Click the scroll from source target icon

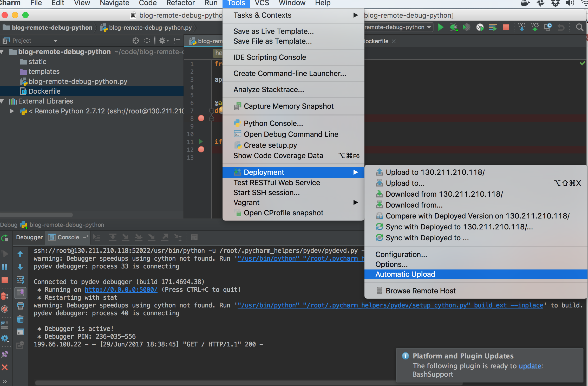135,41
